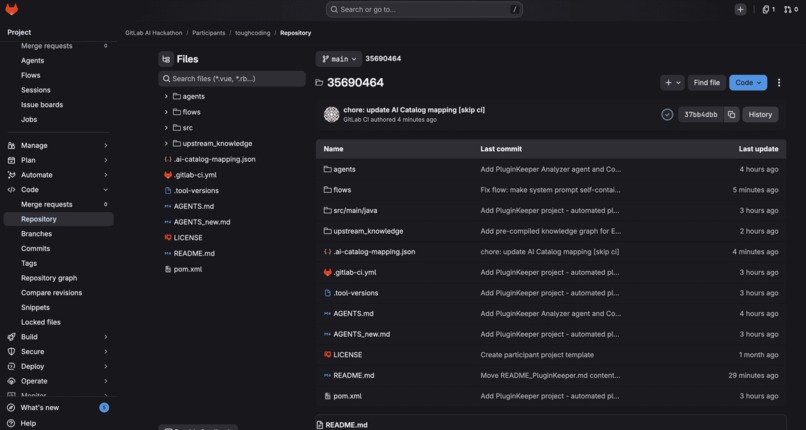Click the Deploy icon in sidebar
The width and height of the screenshot is (806, 430).
pyautogui.click(x=11, y=366)
